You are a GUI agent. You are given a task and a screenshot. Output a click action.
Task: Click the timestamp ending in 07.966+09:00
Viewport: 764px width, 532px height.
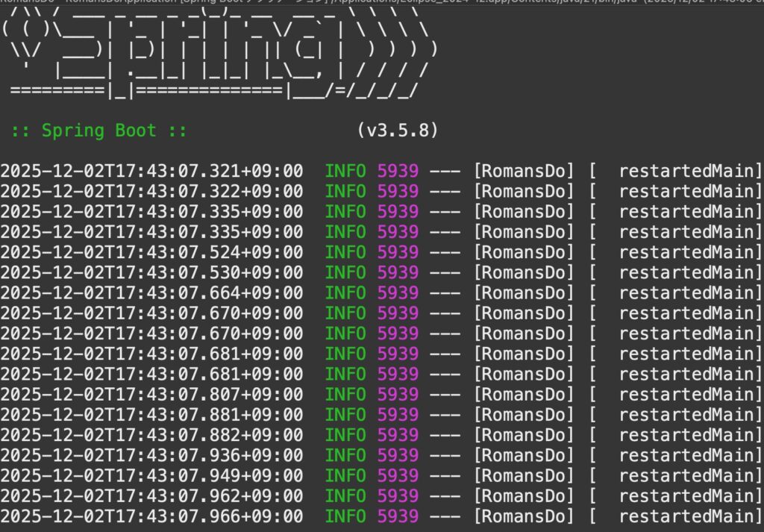coord(151,516)
